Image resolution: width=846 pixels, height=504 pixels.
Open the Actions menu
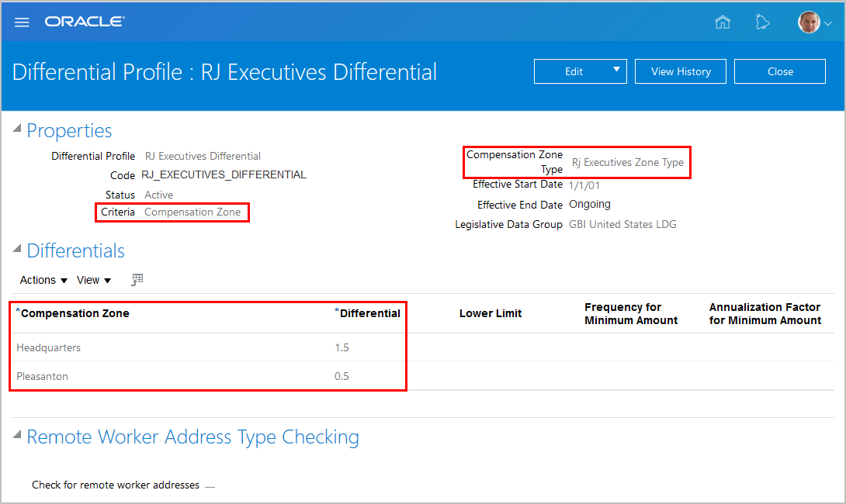point(43,280)
